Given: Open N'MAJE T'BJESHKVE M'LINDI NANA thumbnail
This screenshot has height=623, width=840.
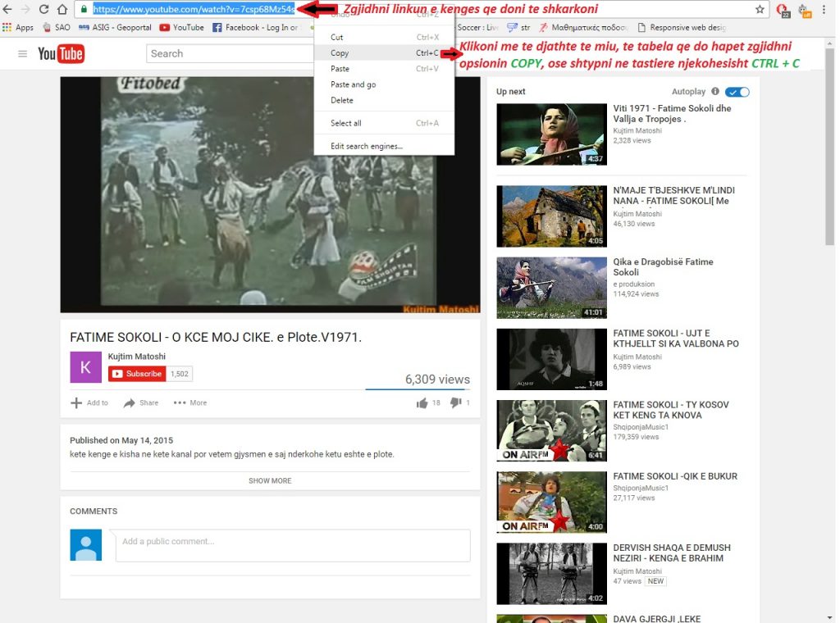Looking at the screenshot, I should tap(552, 216).
